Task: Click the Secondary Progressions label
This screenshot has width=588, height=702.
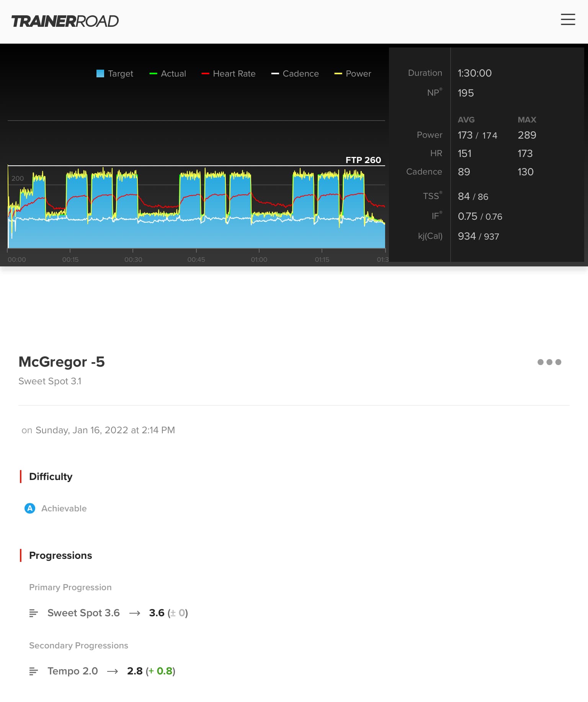Action: pyautogui.click(x=78, y=645)
